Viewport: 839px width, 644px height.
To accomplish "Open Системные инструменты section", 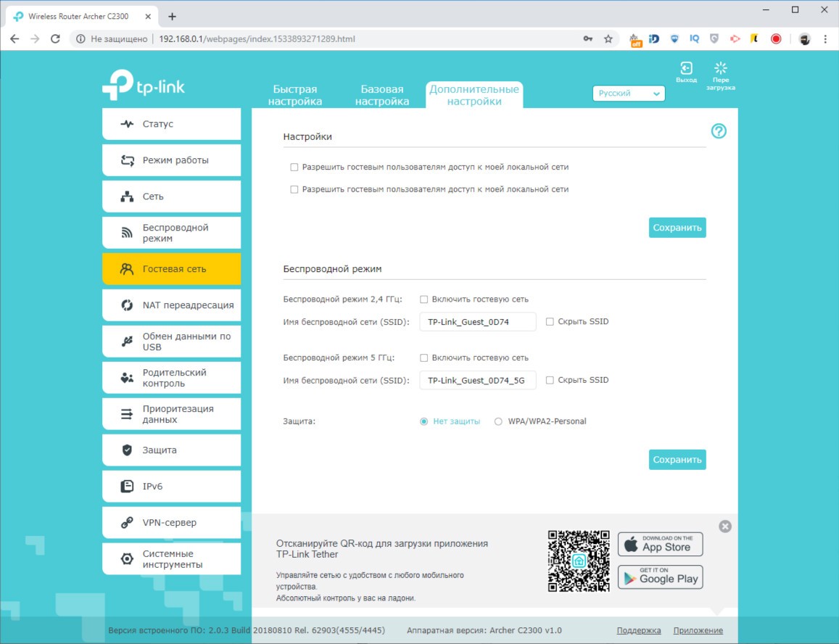I will coord(171,559).
